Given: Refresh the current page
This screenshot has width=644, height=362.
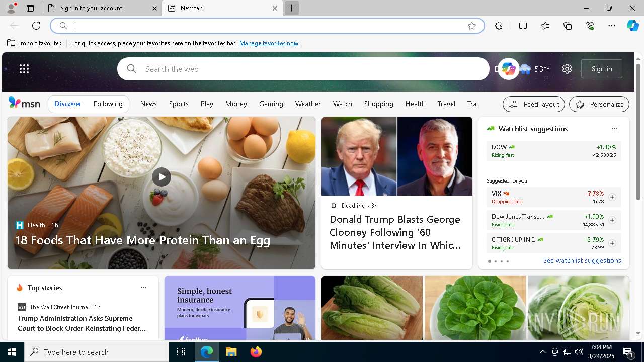Looking at the screenshot, I should (36, 26).
